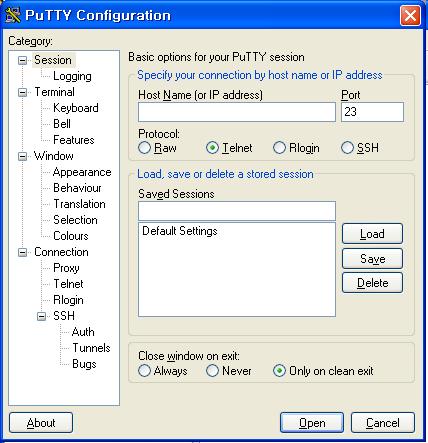
Task: Click the About button
Action: 41,423
